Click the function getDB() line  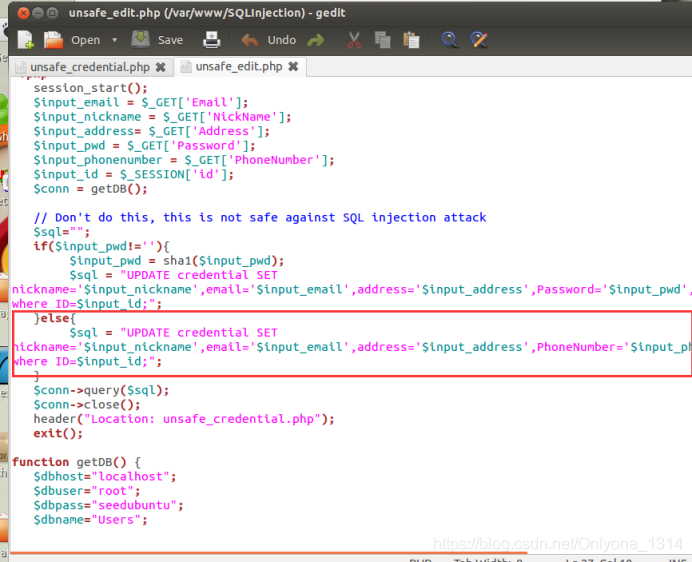[76, 462]
